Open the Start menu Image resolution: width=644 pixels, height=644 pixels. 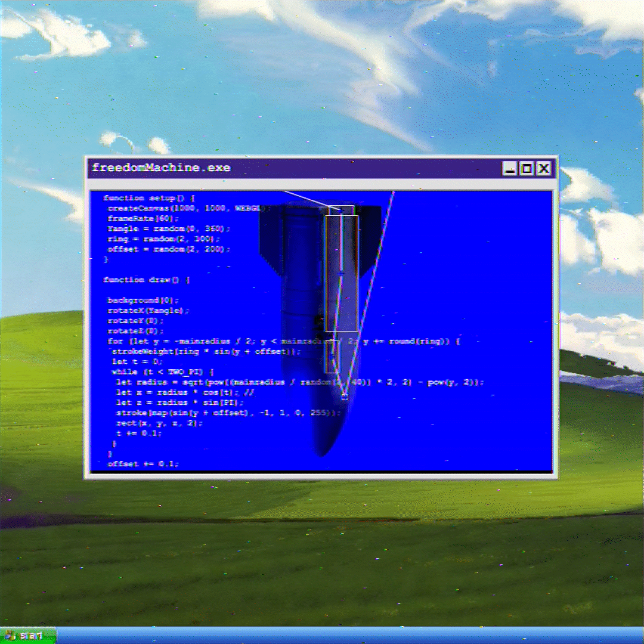point(27,636)
